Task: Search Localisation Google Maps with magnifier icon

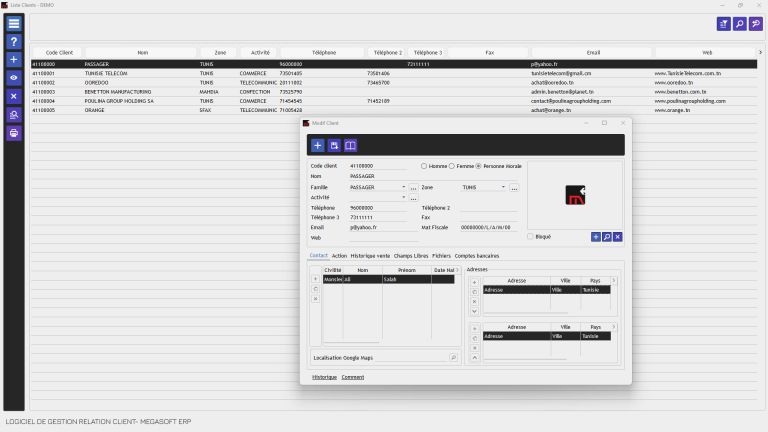Action: [x=454, y=358]
